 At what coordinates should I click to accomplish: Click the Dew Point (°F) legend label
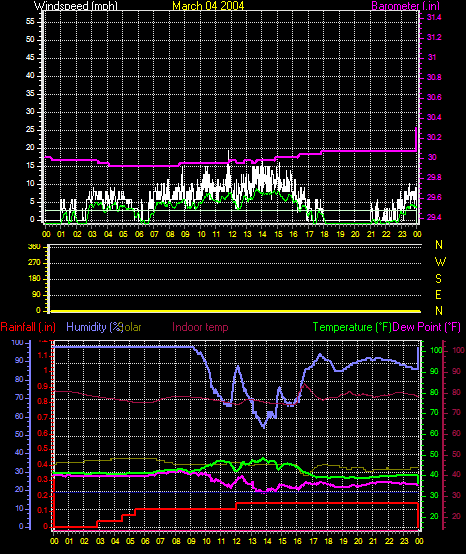pyautogui.click(x=427, y=327)
